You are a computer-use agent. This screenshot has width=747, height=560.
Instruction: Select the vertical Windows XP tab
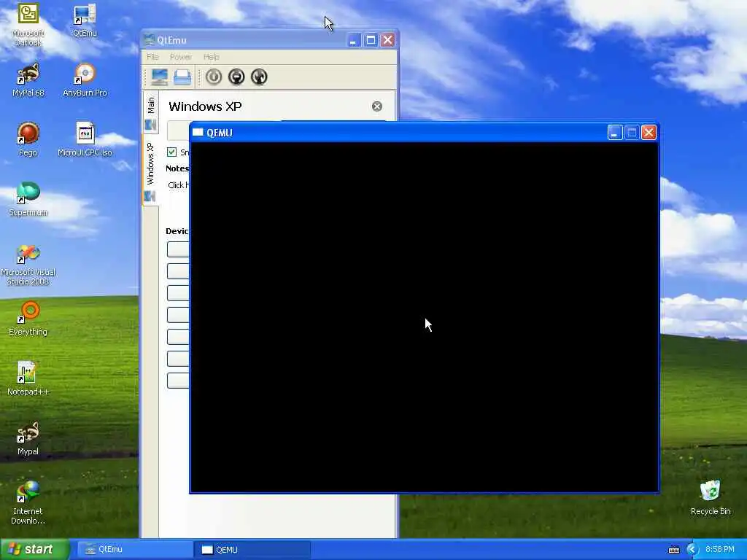click(150, 170)
